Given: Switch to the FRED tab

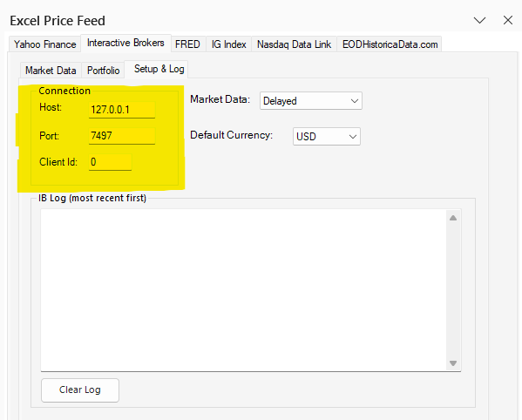Looking at the screenshot, I should click(187, 44).
